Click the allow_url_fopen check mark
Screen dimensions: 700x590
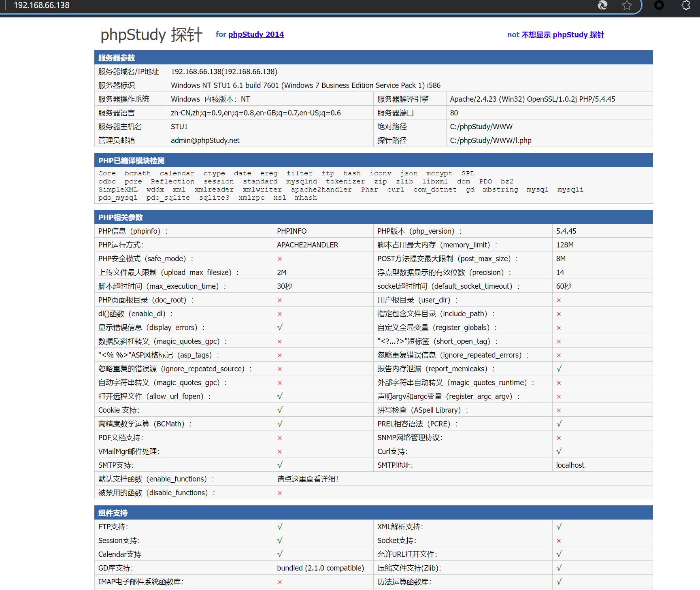click(x=280, y=396)
